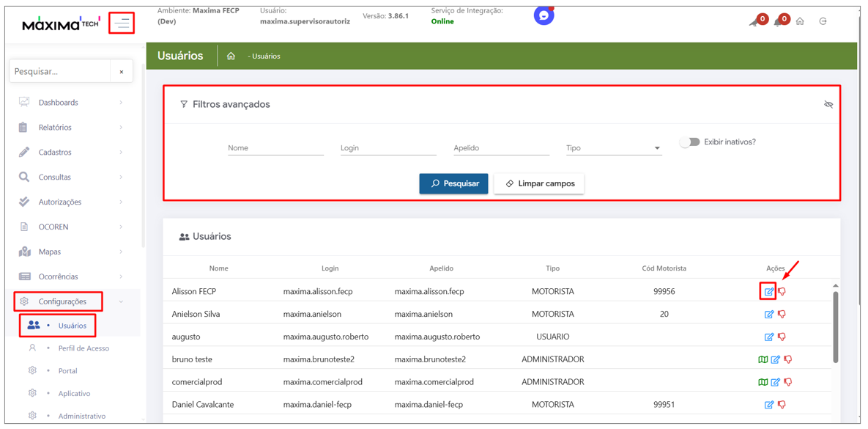This screenshot has width=868, height=429.
Task: Click the Nome filter input field
Action: click(275, 148)
